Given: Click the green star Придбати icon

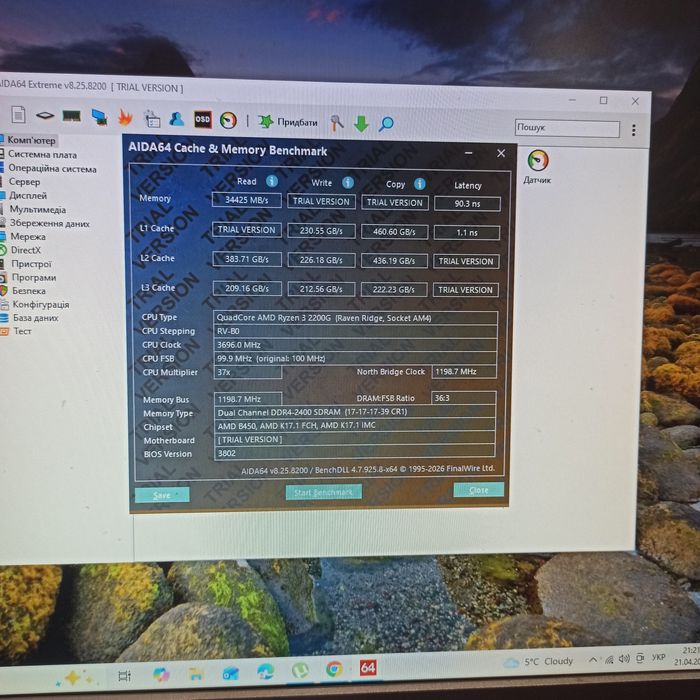Looking at the screenshot, I should click(266, 121).
